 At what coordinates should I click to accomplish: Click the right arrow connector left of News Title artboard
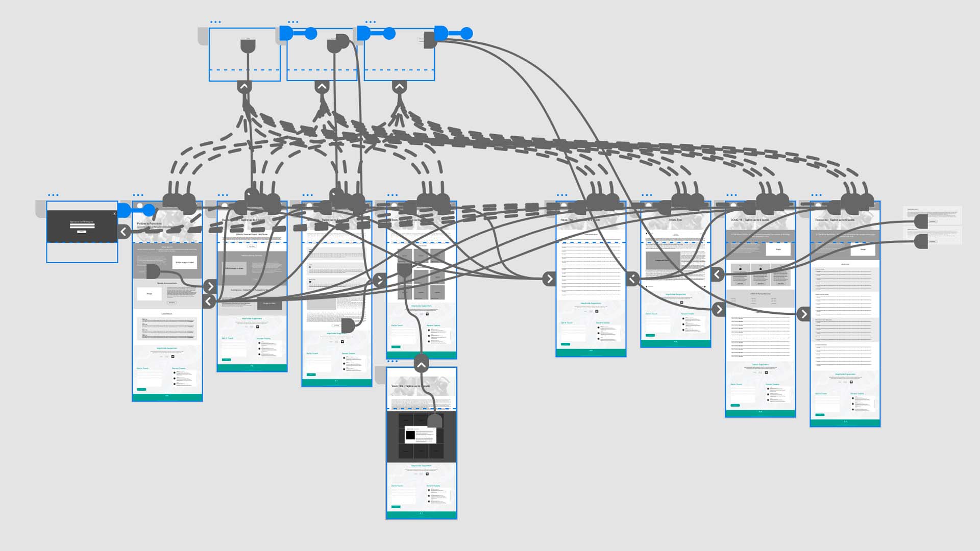pyautogui.click(x=549, y=279)
